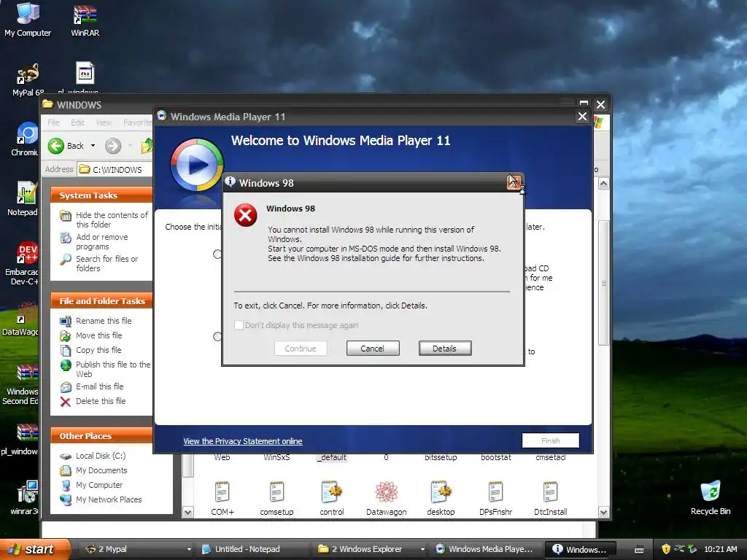Click security shield icon in system tray
This screenshot has width=747, height=560.
point(666,549)
